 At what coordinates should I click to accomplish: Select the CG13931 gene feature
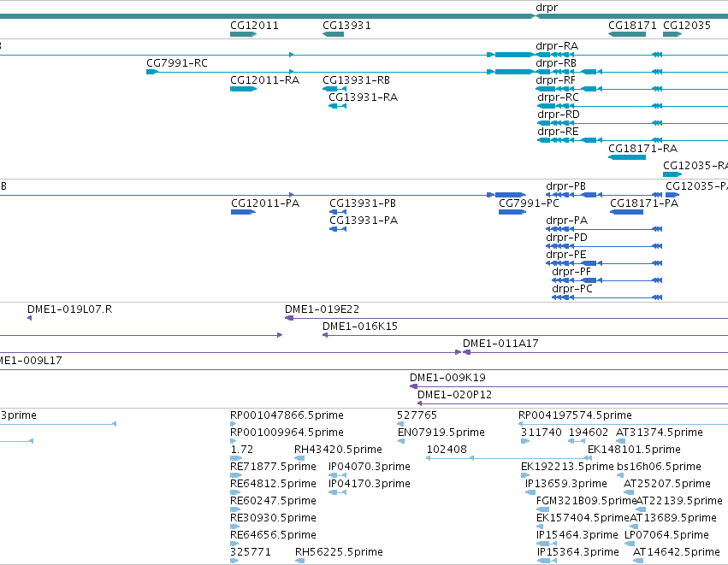coord(334,34)
